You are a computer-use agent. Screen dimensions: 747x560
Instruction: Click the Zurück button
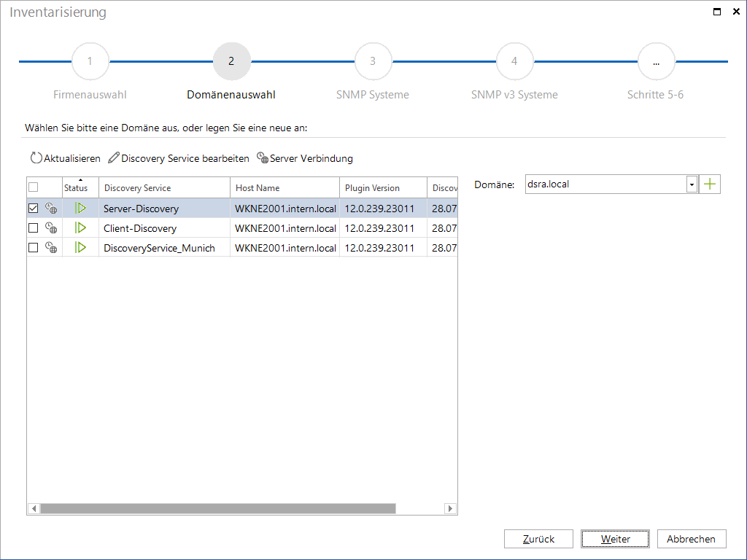(x=538, y=539)
